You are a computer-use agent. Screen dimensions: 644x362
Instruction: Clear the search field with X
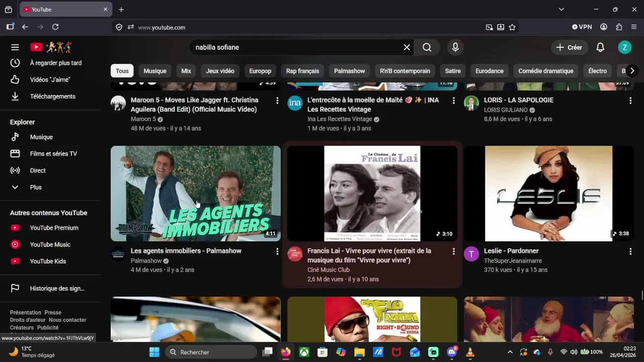click(x=407, y=47)
